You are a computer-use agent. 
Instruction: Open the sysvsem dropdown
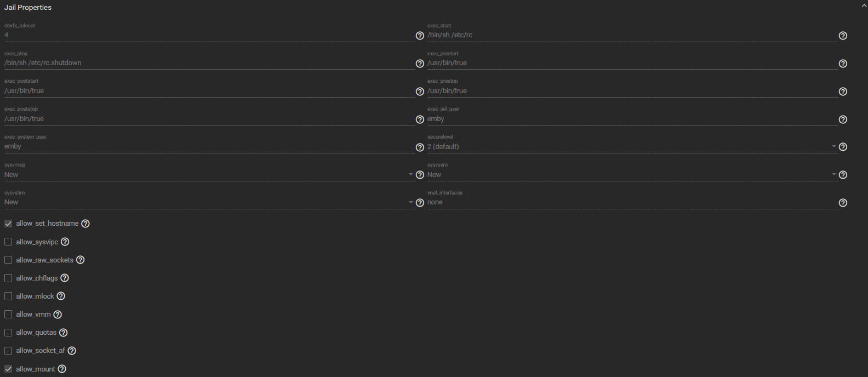click(x=630, y=175)
